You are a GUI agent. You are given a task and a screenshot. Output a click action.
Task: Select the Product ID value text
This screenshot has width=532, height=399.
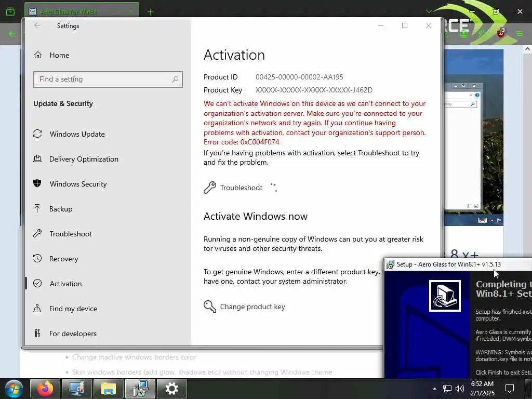[x=299, y=77]
